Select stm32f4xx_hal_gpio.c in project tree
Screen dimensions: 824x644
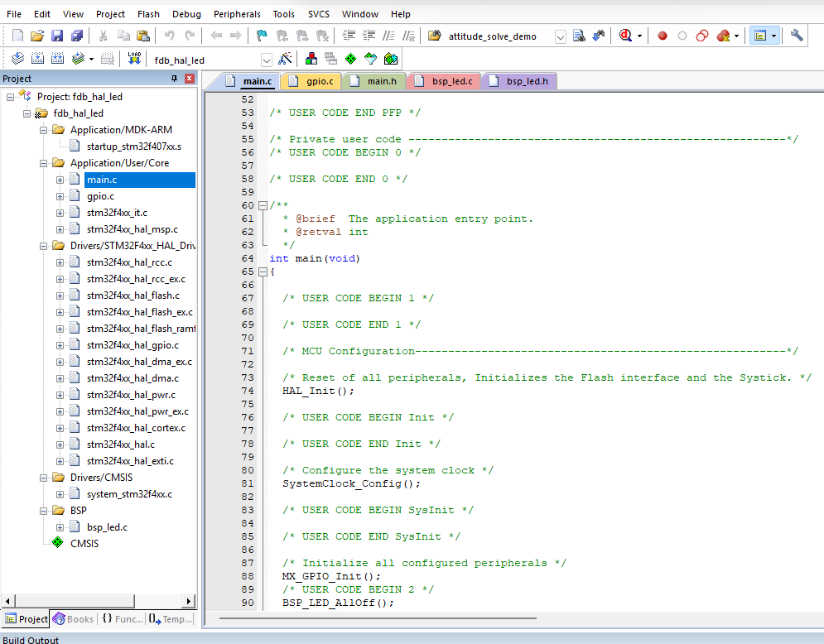tap(133, 345)
